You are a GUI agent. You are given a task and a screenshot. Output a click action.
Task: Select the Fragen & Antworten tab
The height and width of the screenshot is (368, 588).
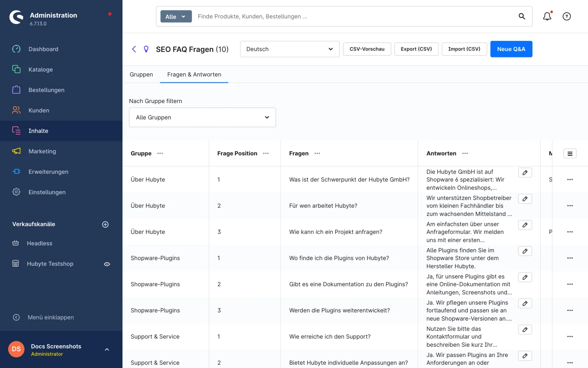click(194, 74)
